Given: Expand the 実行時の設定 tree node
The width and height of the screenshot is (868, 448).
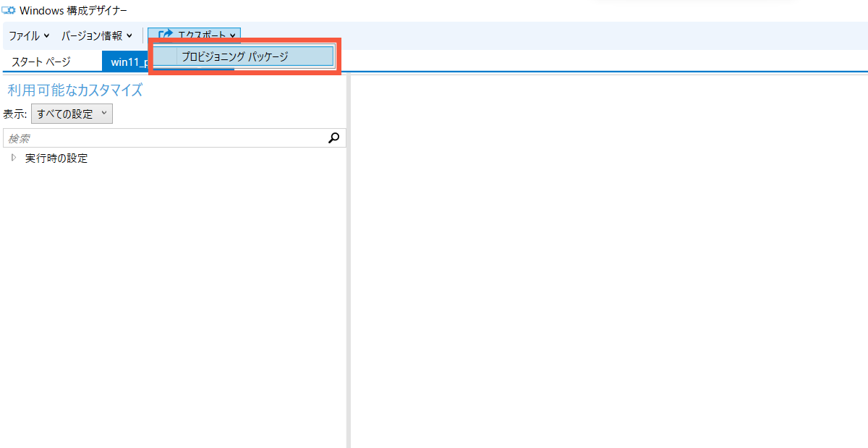Looking at the screenshot, I should click(x=12, y=158).
